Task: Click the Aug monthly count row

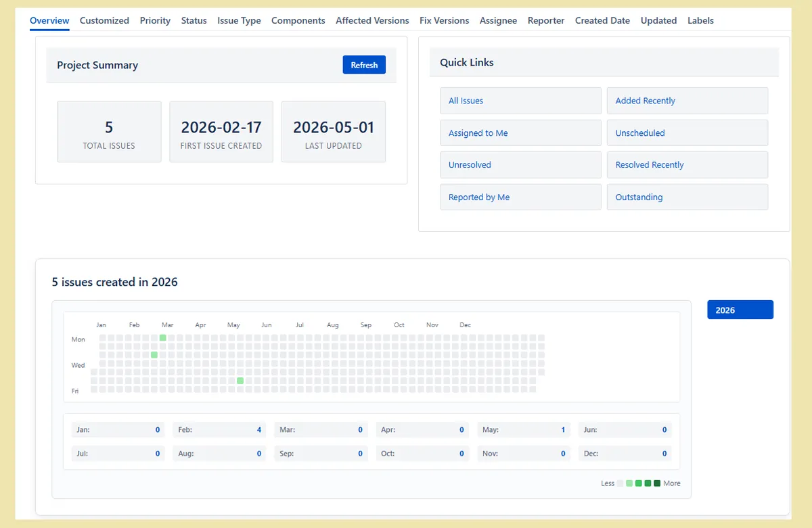Action: [x=219, y=454]
